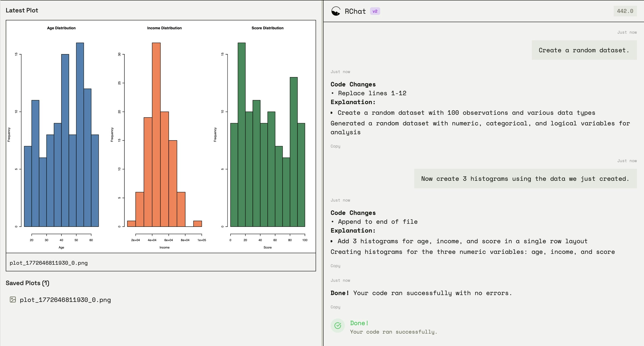This screenshot has width=644, height=346.
Task: Copy the random dataset code response
Action: (335, 146)
